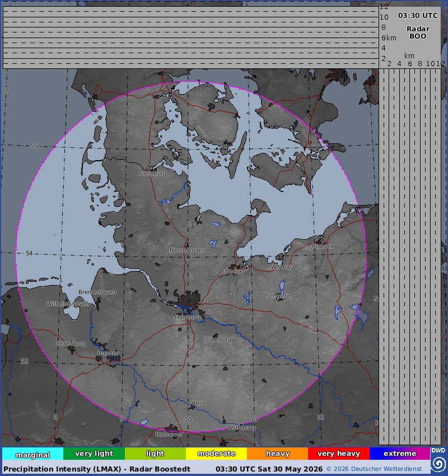Click the Kiel city label
This screenshot has height=476, width=448.
[191, 224]
